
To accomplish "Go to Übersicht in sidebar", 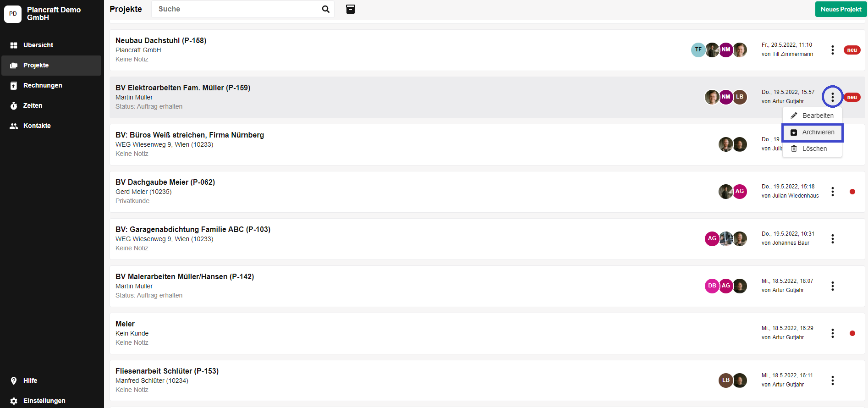I will [x=51, y=45].
